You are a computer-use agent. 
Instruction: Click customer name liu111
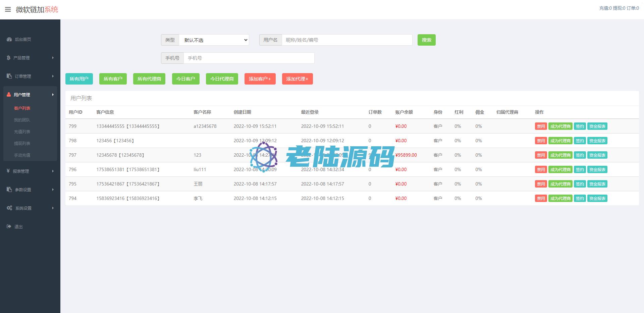point(200,169)
